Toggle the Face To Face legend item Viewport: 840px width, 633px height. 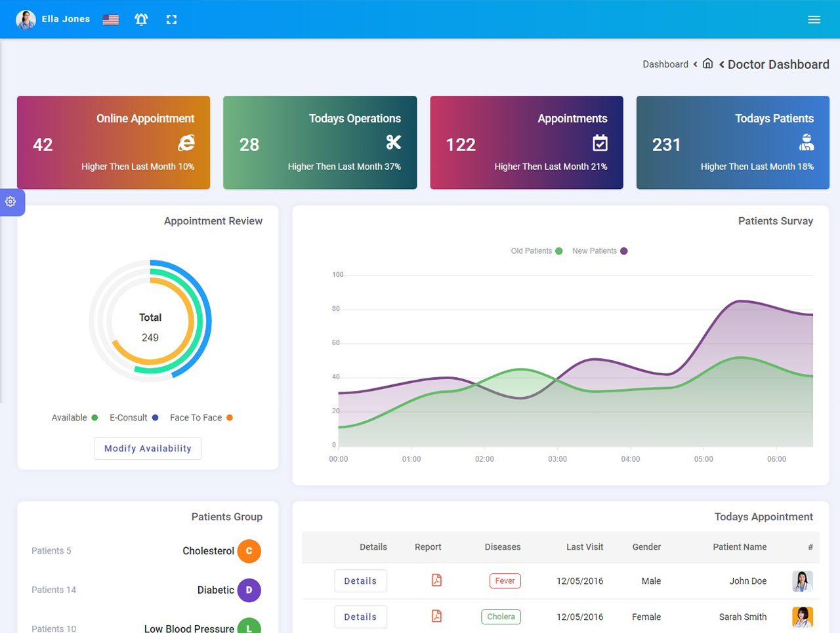[201, 418]
